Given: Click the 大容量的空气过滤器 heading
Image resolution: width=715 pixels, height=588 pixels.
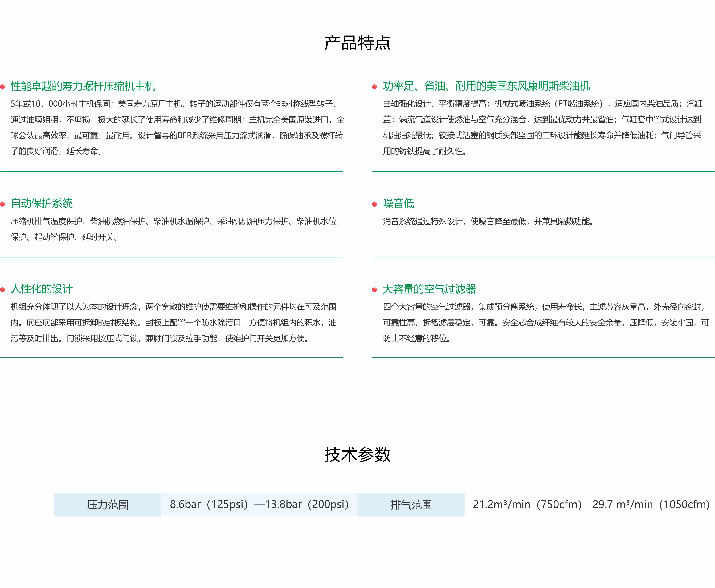Looking at the screenshot, I should (429, 289).
